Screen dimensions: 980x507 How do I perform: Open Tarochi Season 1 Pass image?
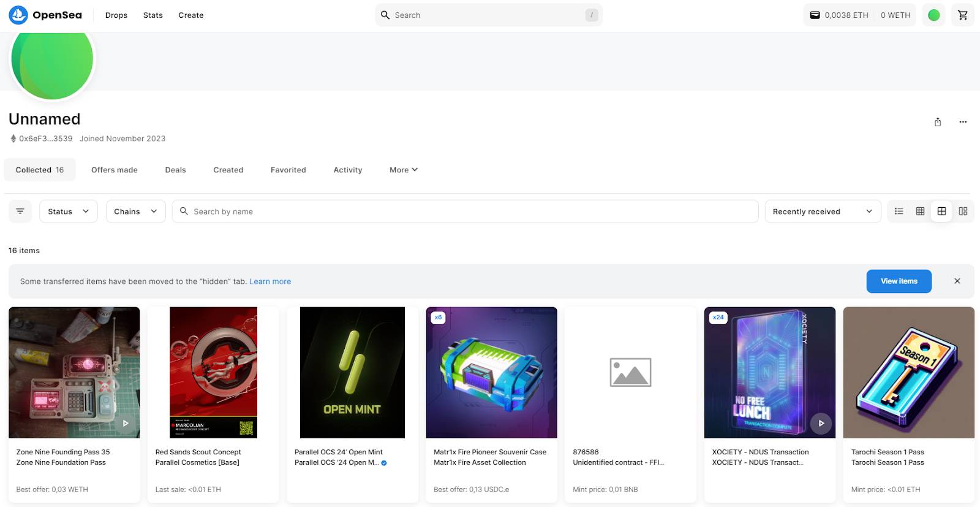(x=909, y=372)
